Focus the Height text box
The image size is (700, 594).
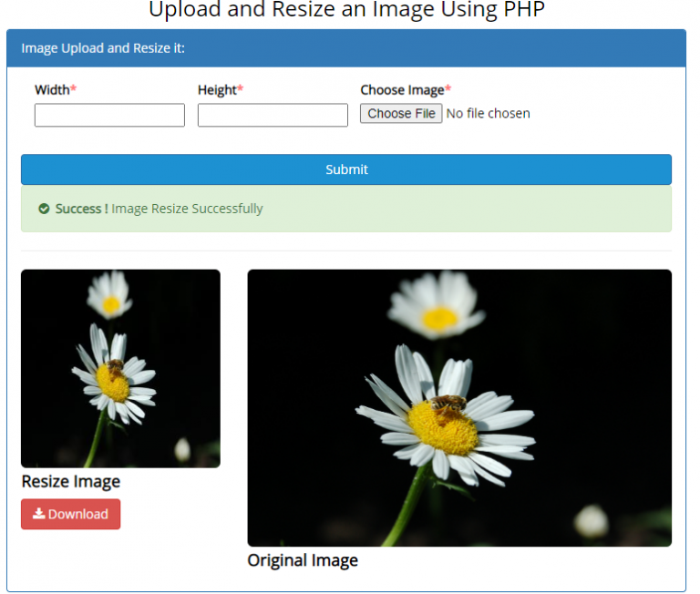[x=273, y=115]
